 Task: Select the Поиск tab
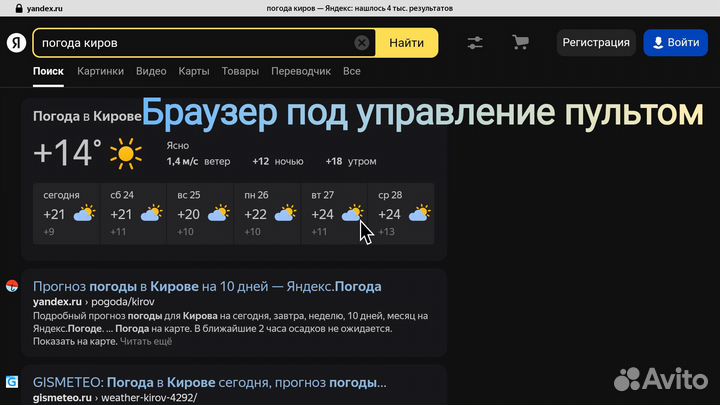[x=48, y=72]
